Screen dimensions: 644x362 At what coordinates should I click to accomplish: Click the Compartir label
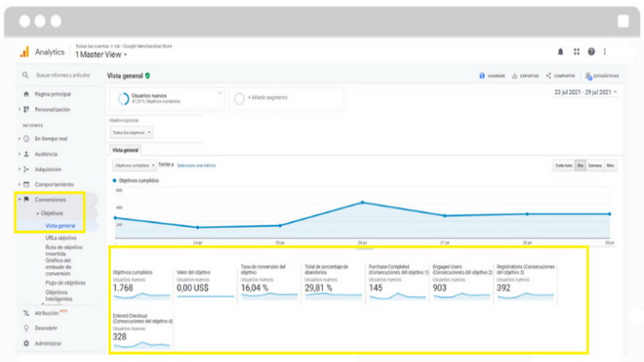(564, 76)
